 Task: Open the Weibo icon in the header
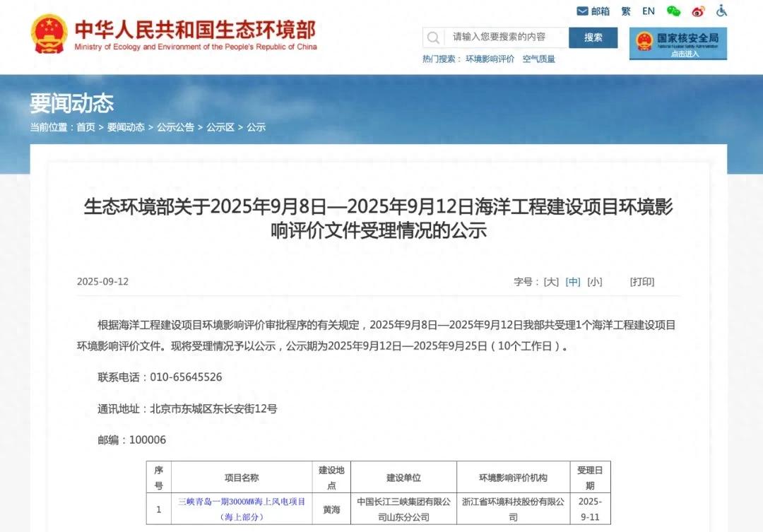coord(698,11)
